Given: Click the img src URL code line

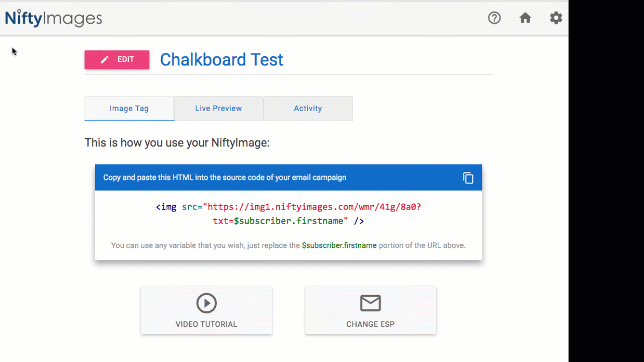Looking at the screenshot, I should click(288, 207).
